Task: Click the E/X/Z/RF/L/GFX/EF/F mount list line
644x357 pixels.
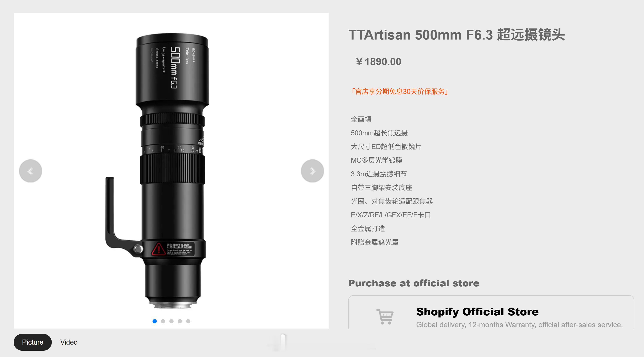Action: (x=390, y=215)
